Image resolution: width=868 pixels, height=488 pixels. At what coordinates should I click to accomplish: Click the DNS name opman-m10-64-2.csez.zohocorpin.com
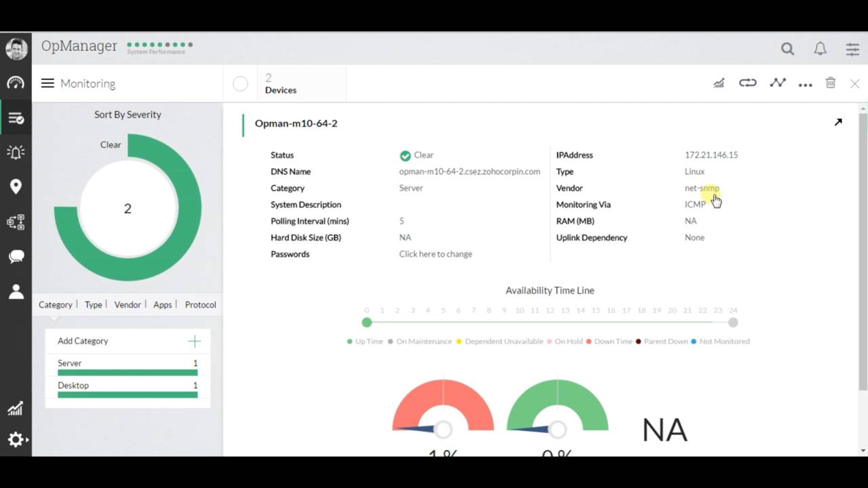coord(469,171)
